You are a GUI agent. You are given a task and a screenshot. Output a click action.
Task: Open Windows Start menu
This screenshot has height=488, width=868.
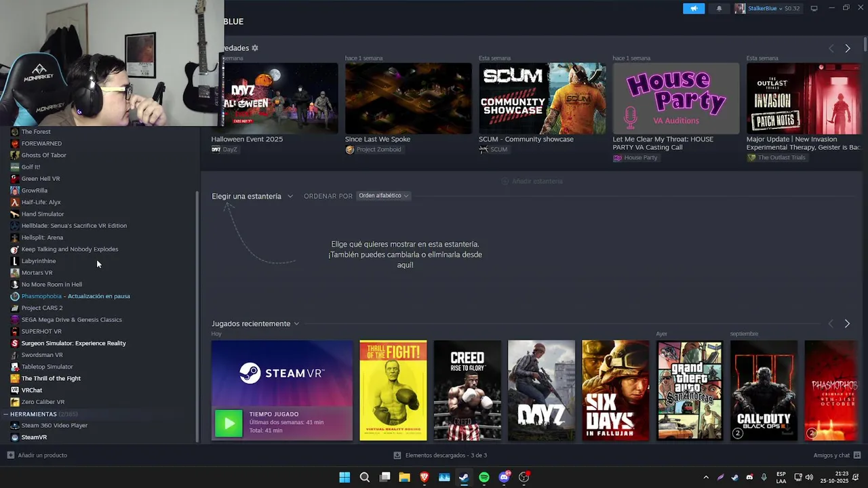click(344, 477)
